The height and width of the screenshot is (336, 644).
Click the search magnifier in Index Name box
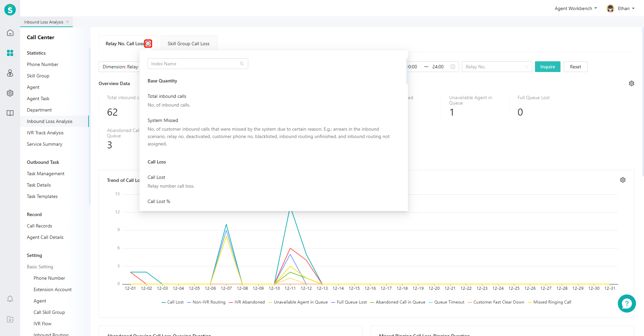(242, 64)
